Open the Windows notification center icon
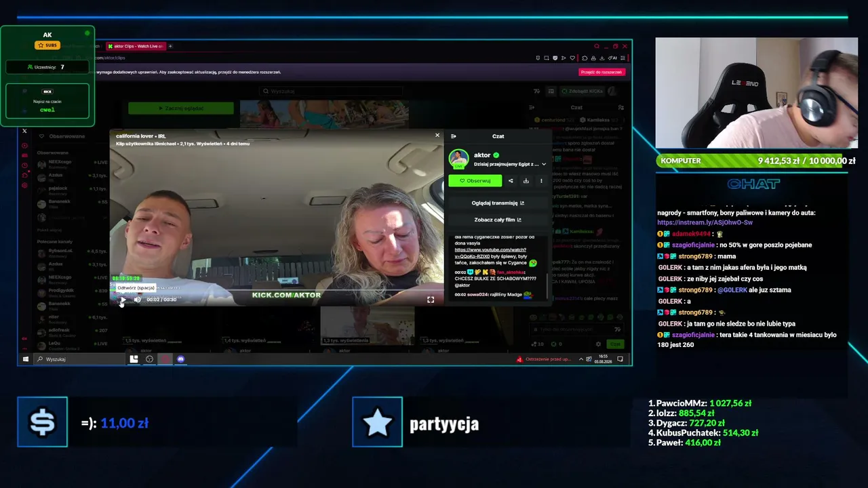 tap(620, 359)
